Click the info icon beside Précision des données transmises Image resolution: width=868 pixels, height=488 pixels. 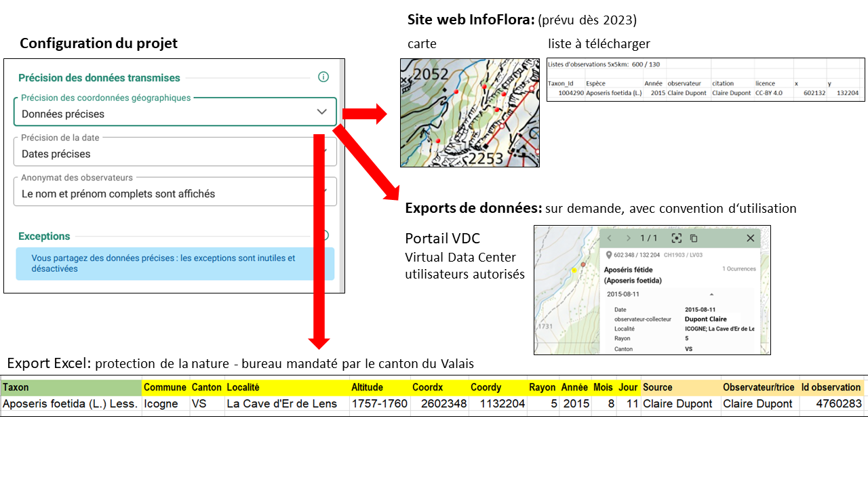323,77
